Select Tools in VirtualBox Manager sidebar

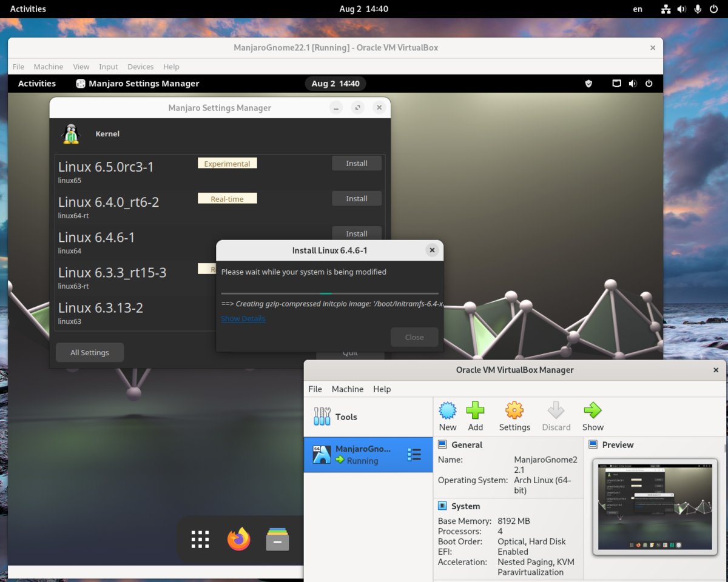click(368, 416)
